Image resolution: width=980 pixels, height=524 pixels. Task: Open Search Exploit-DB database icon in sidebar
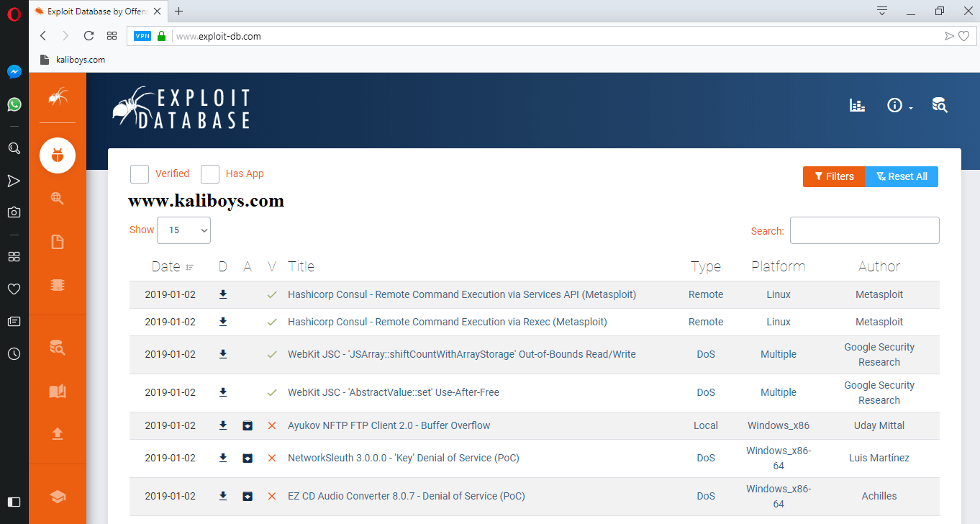58,348
